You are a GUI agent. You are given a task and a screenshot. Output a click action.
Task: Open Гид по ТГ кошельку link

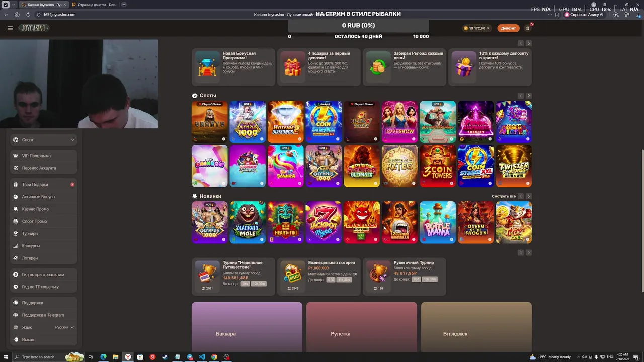click(x=44, y=287)
